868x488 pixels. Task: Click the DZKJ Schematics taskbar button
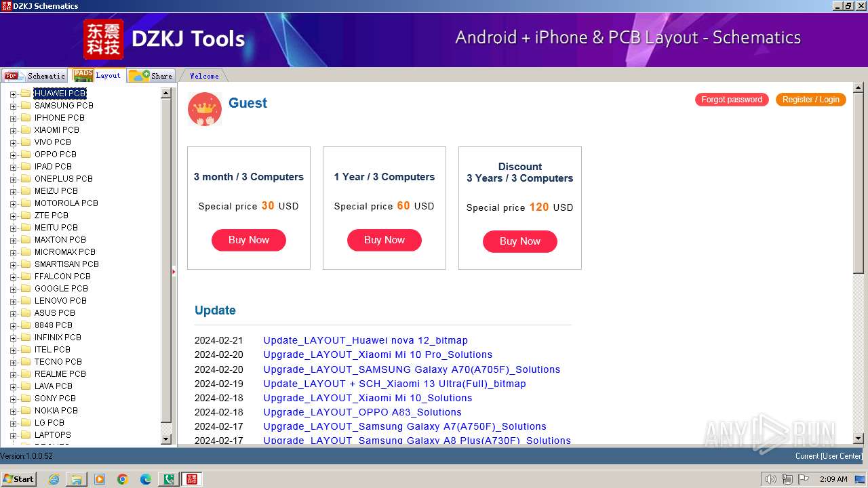(192, 479)
